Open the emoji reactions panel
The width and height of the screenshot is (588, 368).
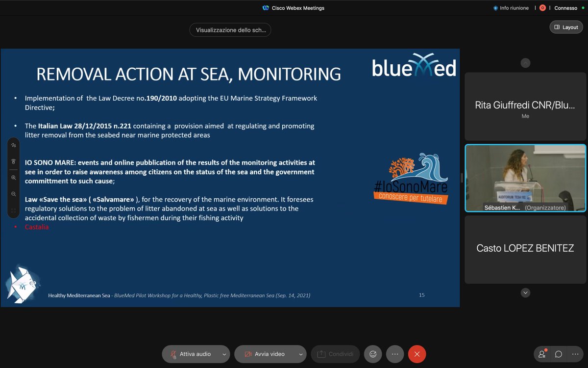(x=372, y=354)
